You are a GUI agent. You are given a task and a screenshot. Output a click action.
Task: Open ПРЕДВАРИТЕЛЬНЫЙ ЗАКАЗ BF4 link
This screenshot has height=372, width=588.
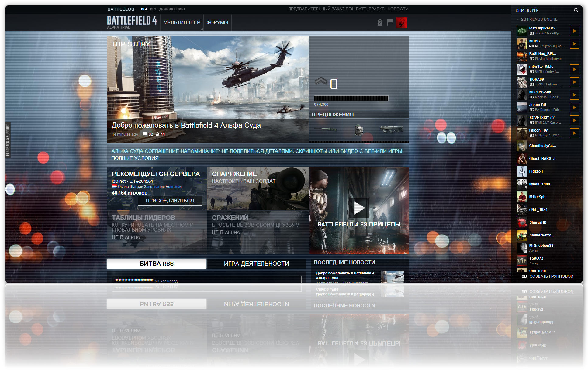320,9
